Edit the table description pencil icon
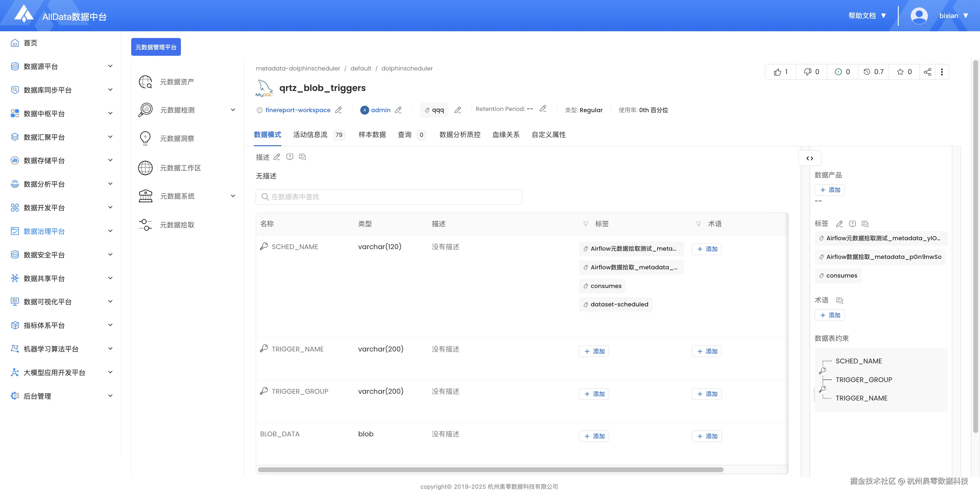Viewport: 980px width, 497px height. (277, 157)
